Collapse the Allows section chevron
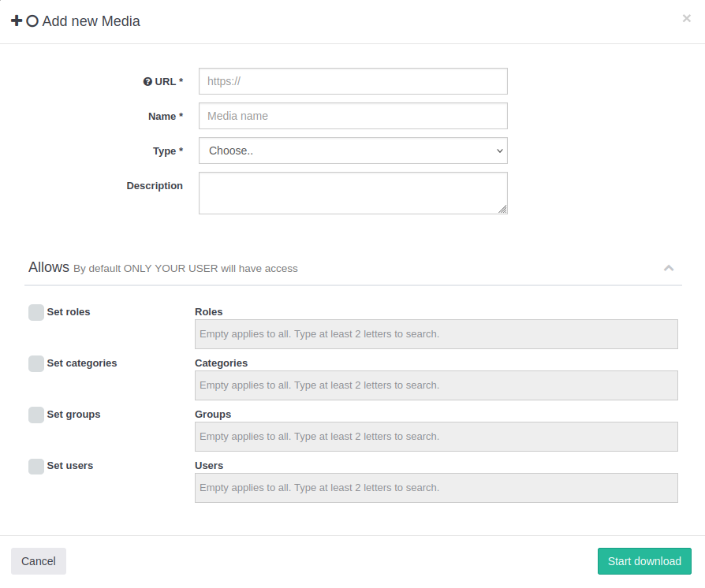The height and width of the screenshot is (588, 705). [x=669, y=268]
